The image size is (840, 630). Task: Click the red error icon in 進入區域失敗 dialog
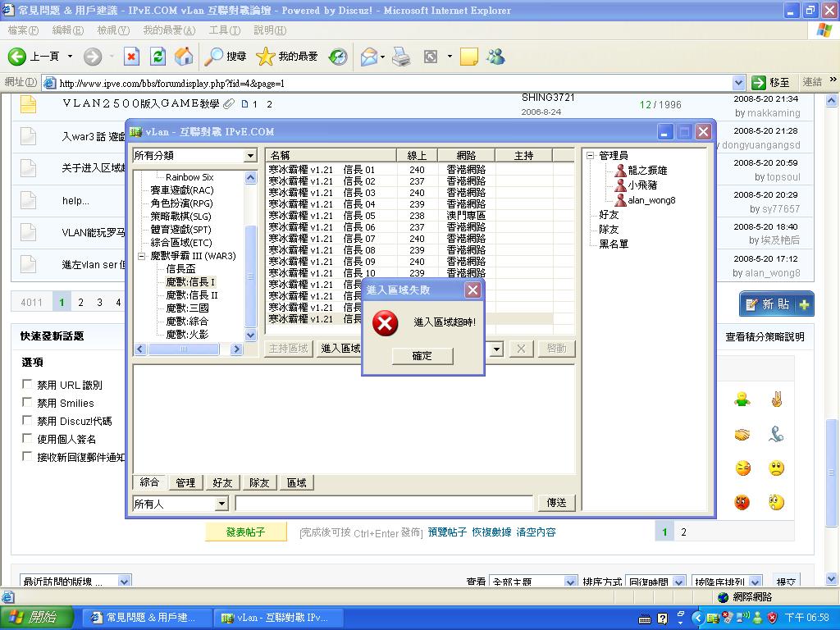click(385, 324)
